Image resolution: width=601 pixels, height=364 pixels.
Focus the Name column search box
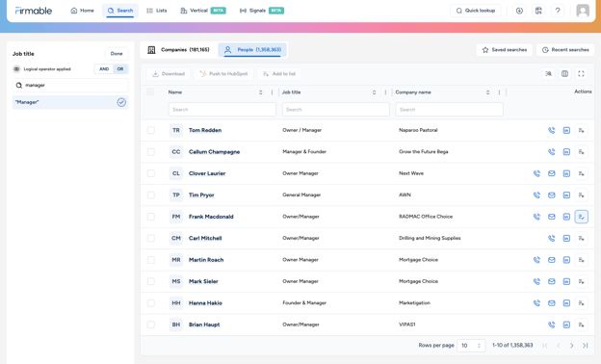tap(222, 110)
